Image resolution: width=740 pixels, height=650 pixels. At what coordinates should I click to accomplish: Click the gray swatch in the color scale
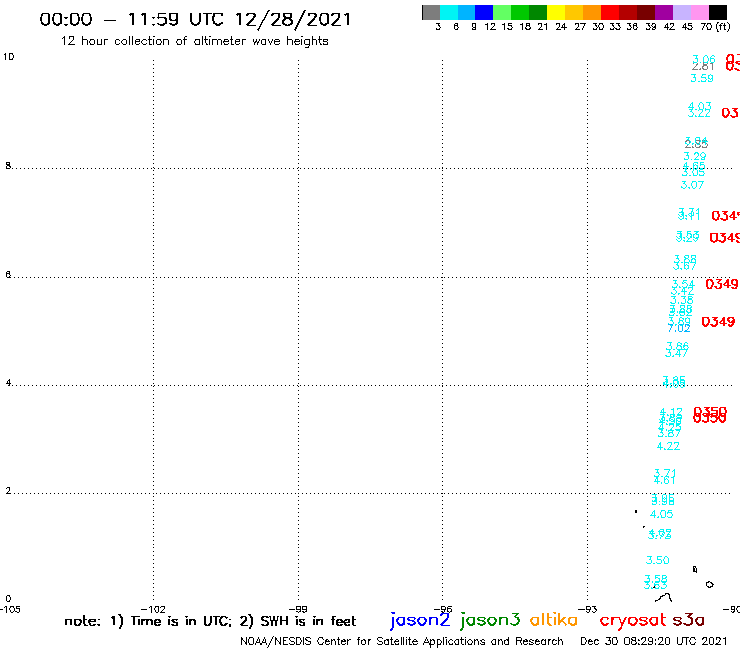point(431,12)
